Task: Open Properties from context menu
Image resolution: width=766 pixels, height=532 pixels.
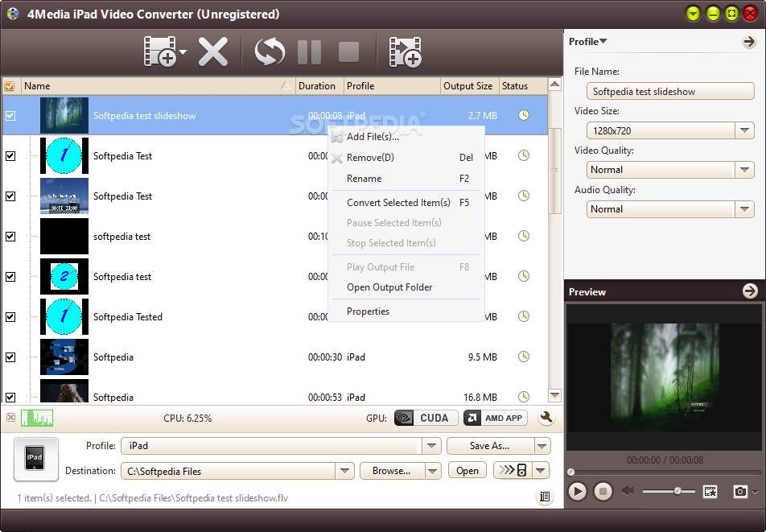Action: [x=406, y=311]
